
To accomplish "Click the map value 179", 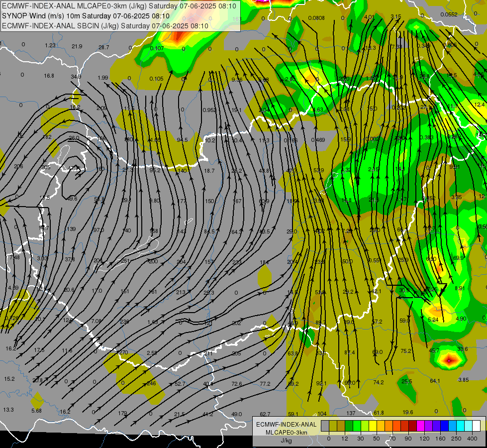I will click(122, 413).
